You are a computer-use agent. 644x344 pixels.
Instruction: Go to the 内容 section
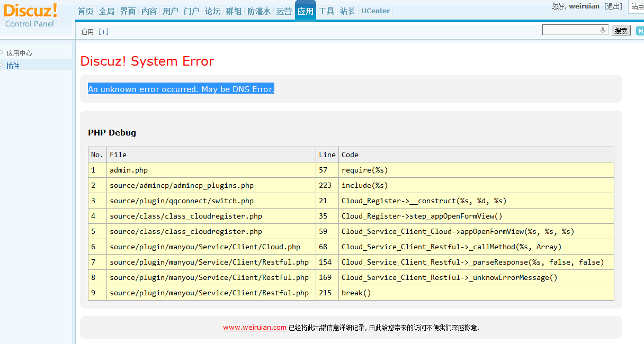pyautogui.click(x=149, y=11)
